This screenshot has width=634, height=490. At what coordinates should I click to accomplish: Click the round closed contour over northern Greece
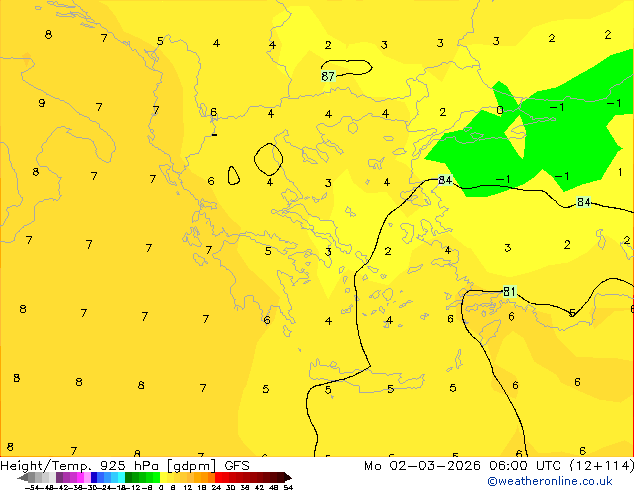268,159
